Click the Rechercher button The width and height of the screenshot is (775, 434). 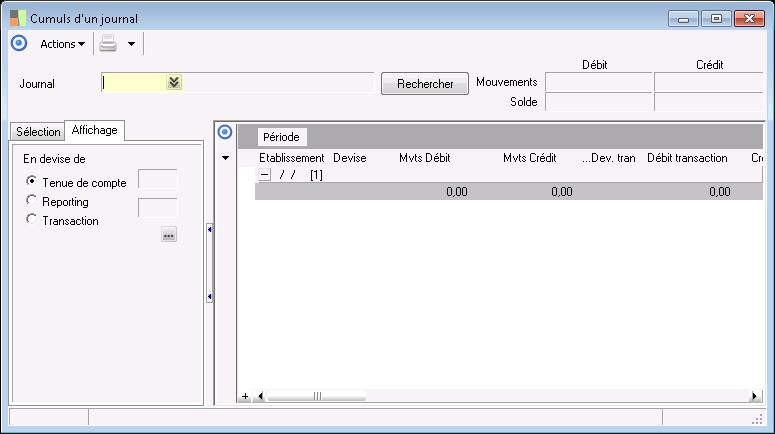(x=425, y=84)
